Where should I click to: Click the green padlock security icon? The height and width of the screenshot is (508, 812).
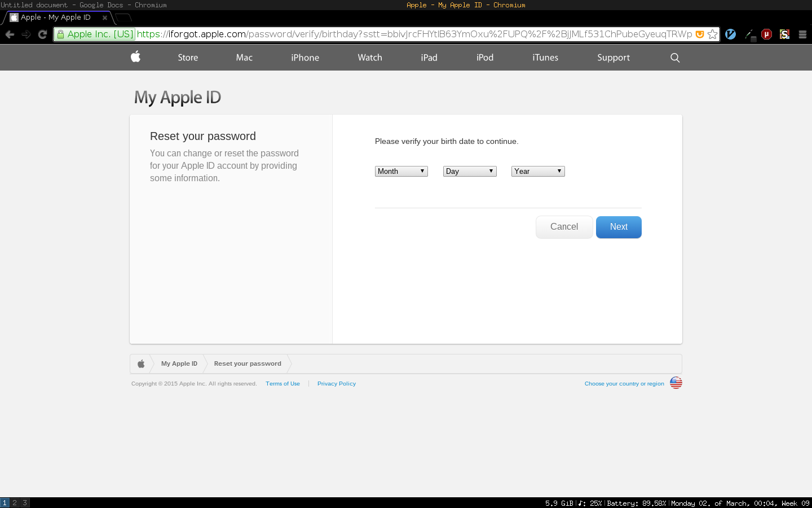[61, 34]
